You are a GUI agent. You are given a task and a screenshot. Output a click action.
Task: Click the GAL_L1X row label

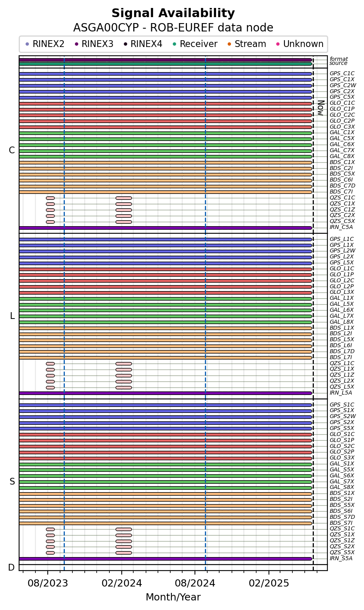click(341, 298)
